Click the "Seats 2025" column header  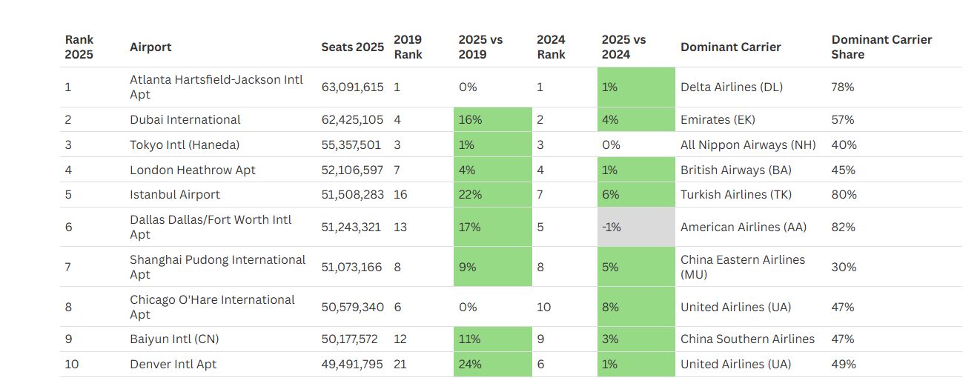click(x=352, y=47)
